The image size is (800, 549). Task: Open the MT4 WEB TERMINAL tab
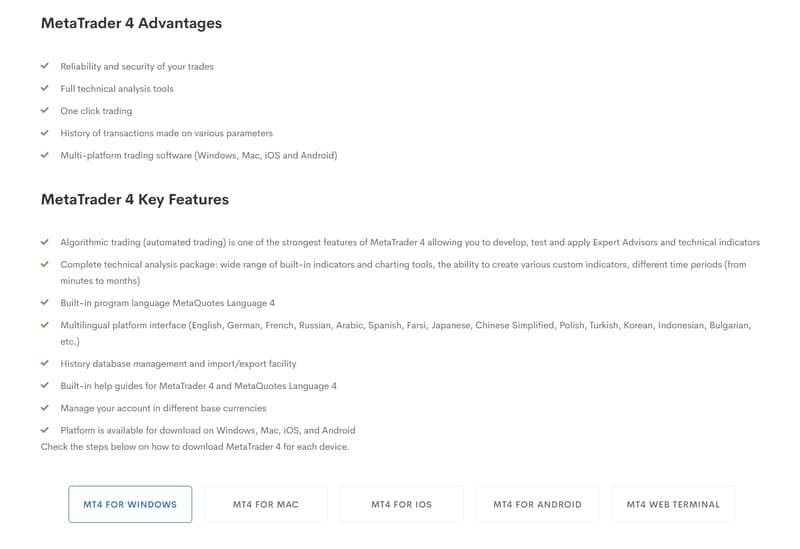(673, 504)
